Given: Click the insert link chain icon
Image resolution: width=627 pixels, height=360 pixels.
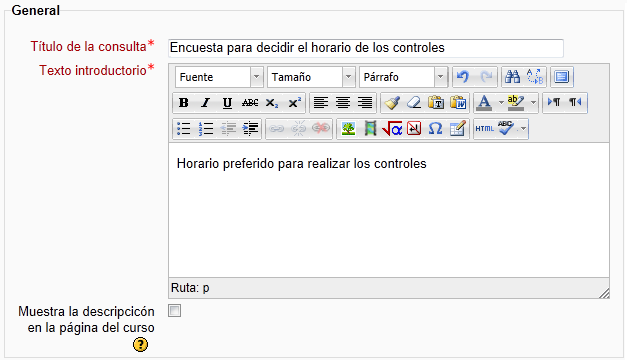Looking at the screenshot, I should coord(276,129).
